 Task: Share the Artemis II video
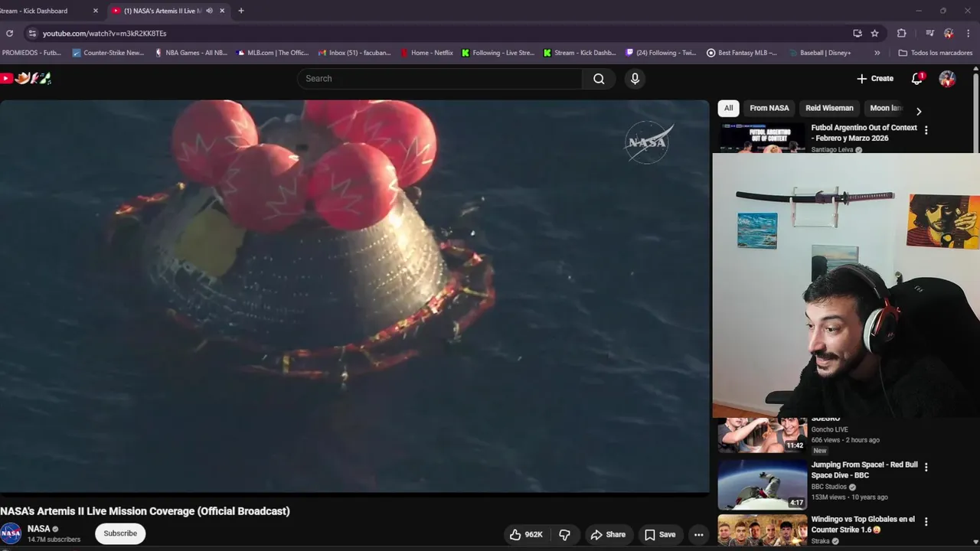pos(608,535)
